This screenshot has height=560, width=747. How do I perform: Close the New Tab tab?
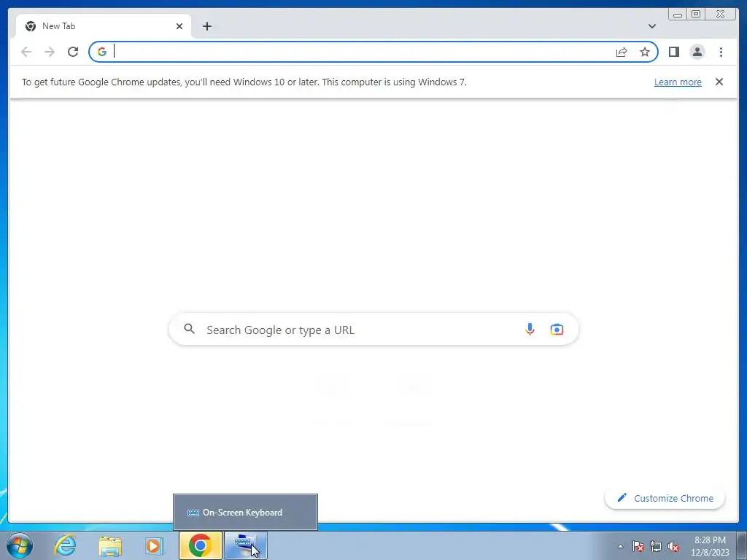[179, 26]
